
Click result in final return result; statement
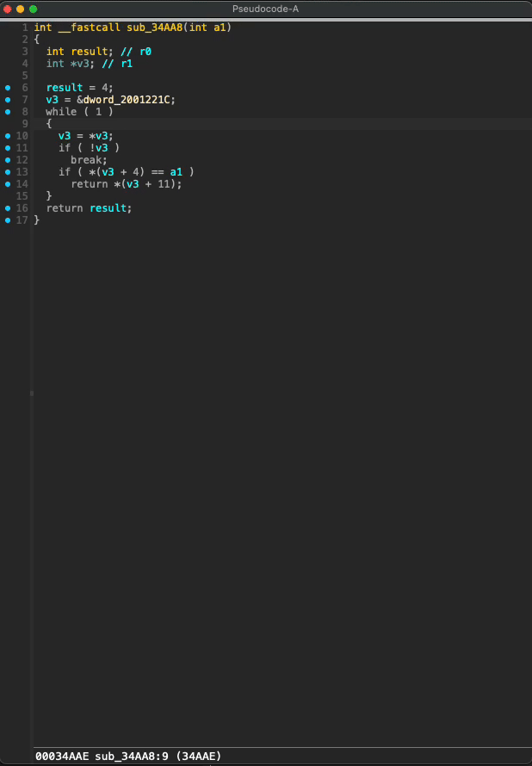(x=108, y=208)
